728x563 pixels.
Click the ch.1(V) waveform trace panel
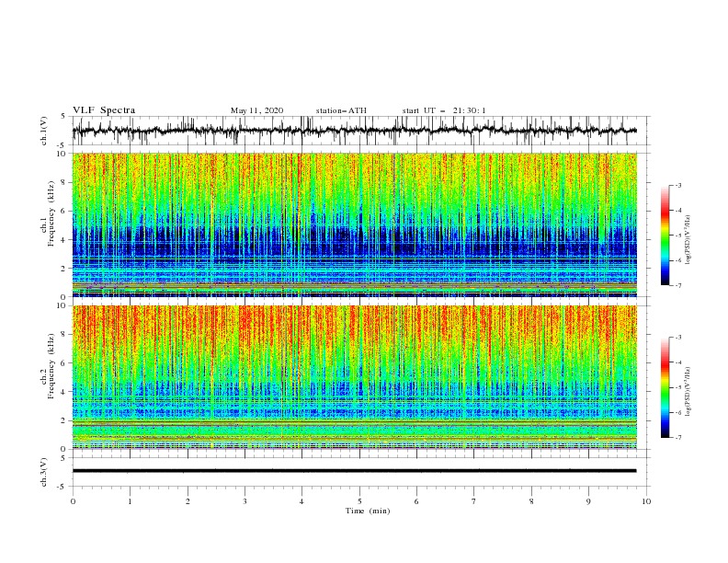pyautogui.click(x=360, y=131)
